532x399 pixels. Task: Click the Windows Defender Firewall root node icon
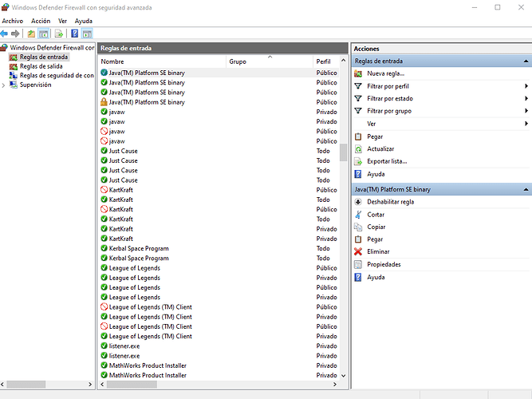coord(4,47)
